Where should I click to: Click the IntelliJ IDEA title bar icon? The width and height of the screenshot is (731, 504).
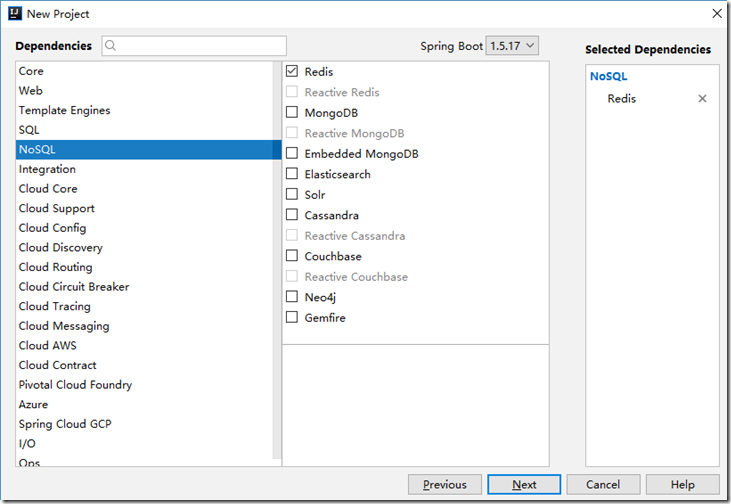(15, 14)
